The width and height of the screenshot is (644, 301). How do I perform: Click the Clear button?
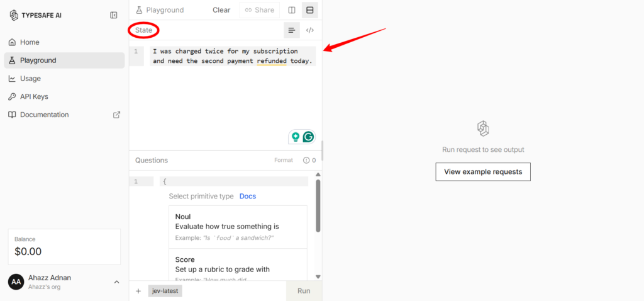point(221,10)
